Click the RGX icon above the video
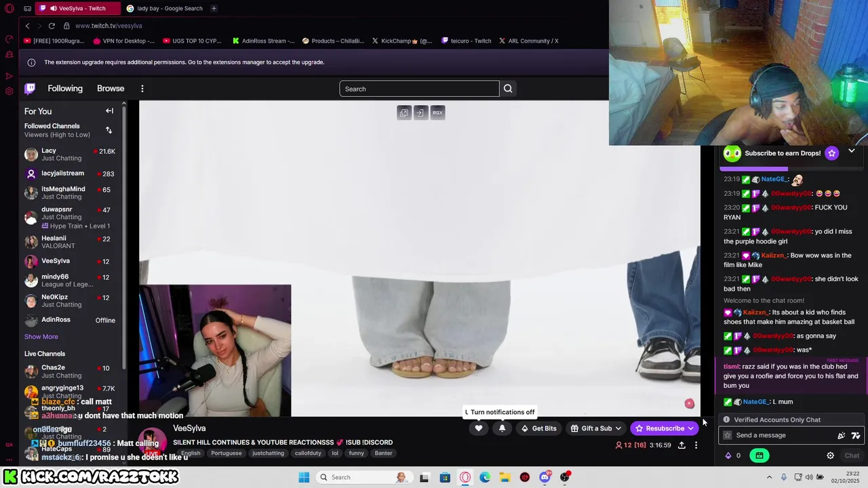The height and width of the screenshot is (488, 868). tap(437, 113)
